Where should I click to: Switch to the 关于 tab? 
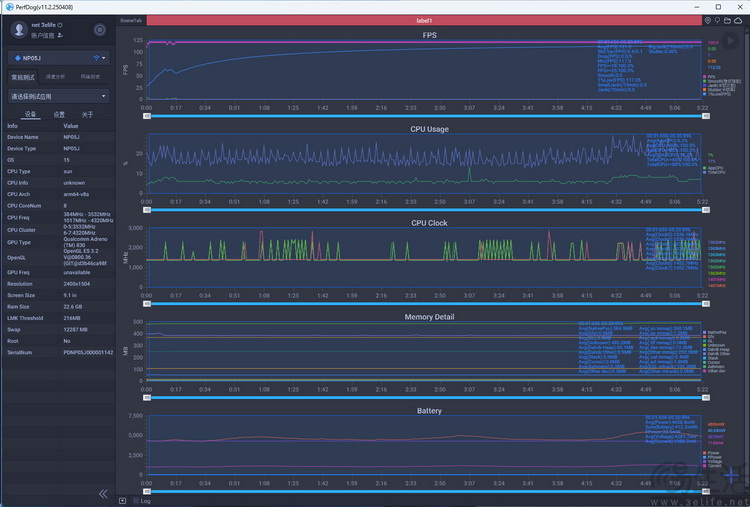pyautogui.click(x=87, y=114)
